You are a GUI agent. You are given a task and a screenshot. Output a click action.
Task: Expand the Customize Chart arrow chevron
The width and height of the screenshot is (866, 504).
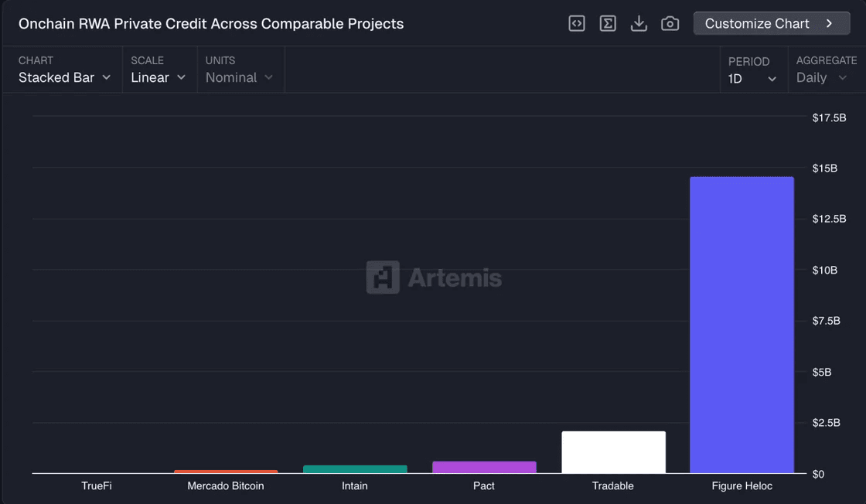click(x=829, y=24)
